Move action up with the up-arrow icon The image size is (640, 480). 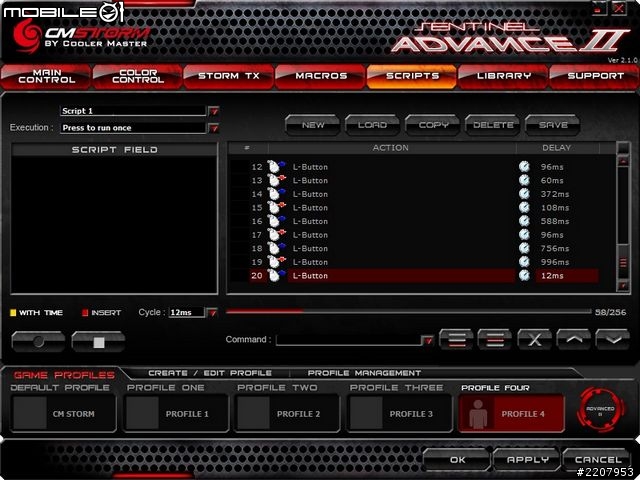tap(573, 340)
